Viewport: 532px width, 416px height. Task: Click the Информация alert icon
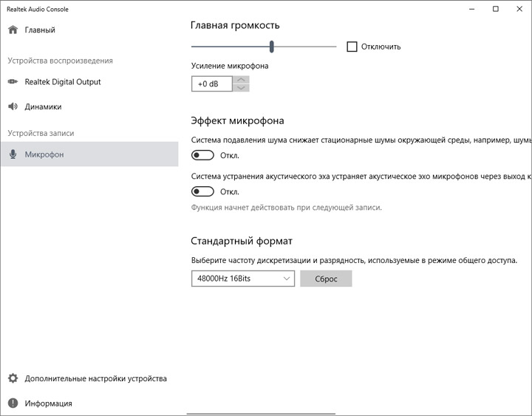(x=13, y=403)
